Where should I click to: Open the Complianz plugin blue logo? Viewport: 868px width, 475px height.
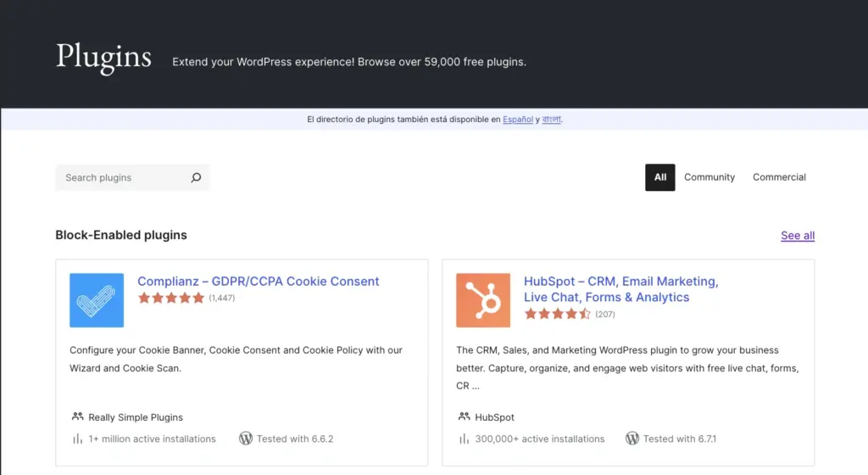tap(97, 300)
